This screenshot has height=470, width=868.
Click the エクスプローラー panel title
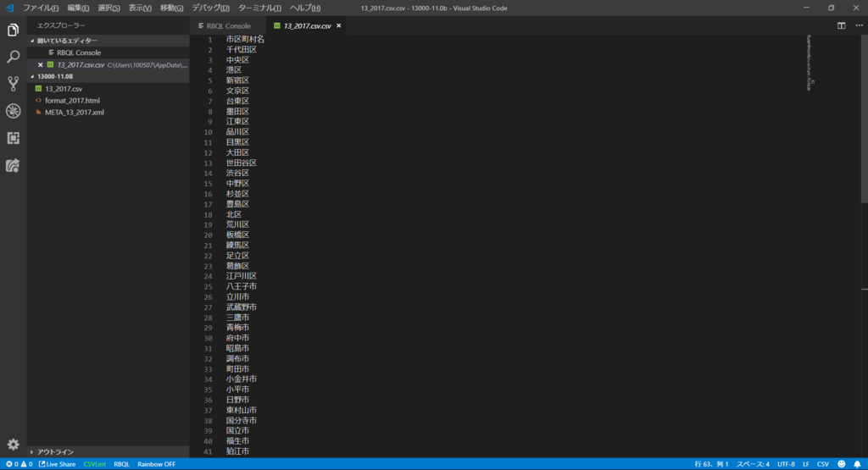pos(61,25)
